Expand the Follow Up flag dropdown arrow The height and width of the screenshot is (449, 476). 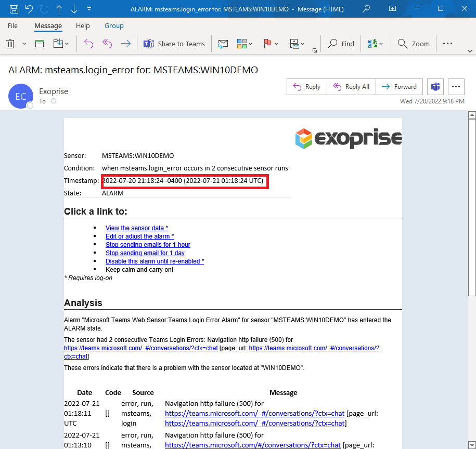coord(277,44)
